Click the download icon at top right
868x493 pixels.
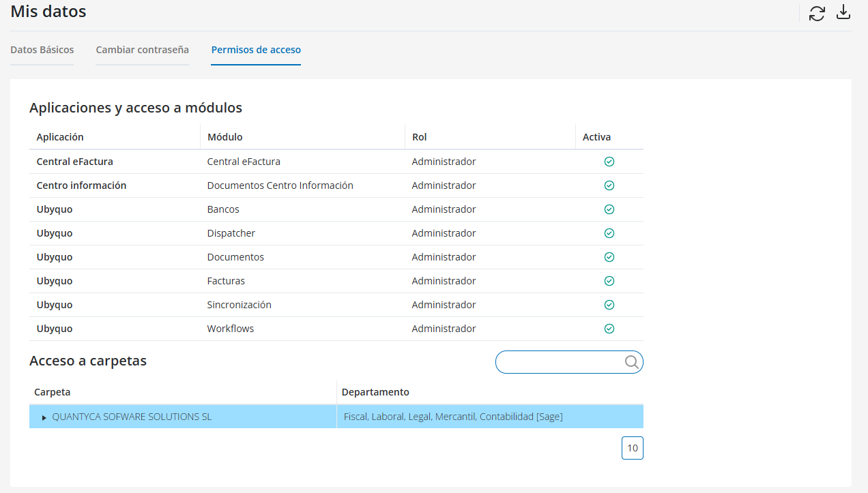point(843,12)
